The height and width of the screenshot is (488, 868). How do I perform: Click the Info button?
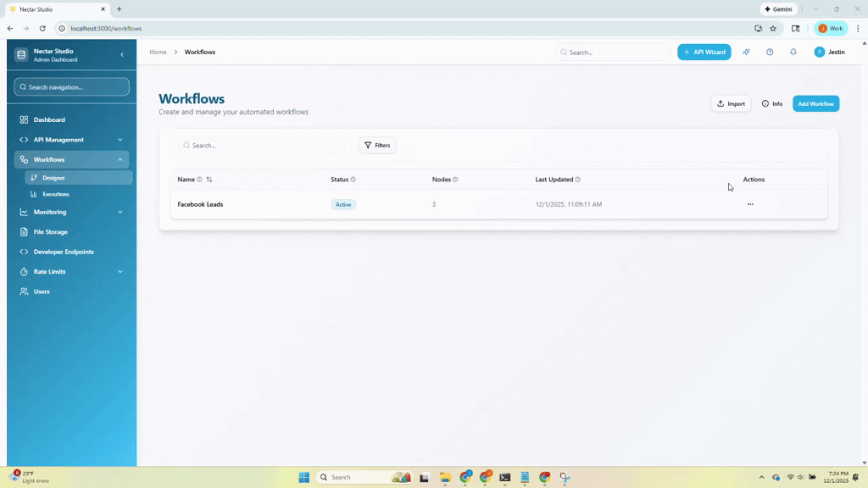click(x=771, y=103)
